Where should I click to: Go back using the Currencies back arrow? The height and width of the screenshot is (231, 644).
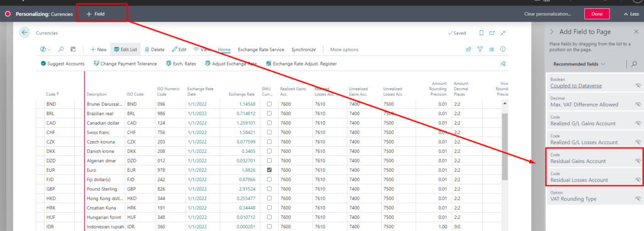point(25,33)
